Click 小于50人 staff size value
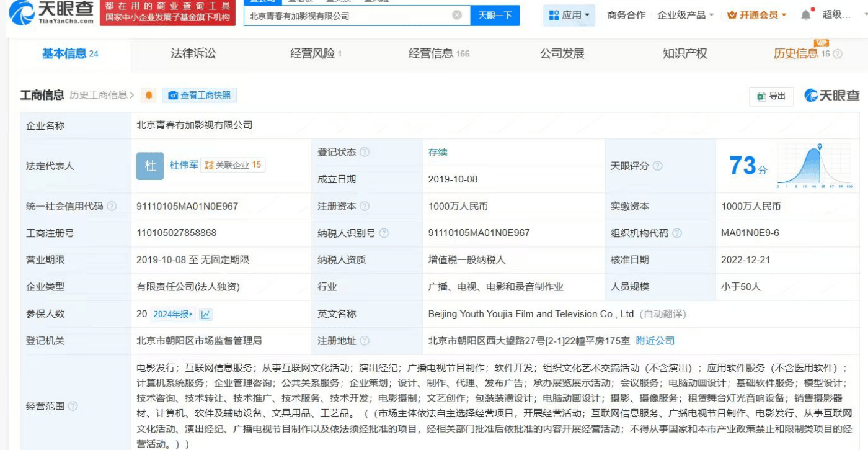The width and height of the screenshot is (868, 450). 741,287
